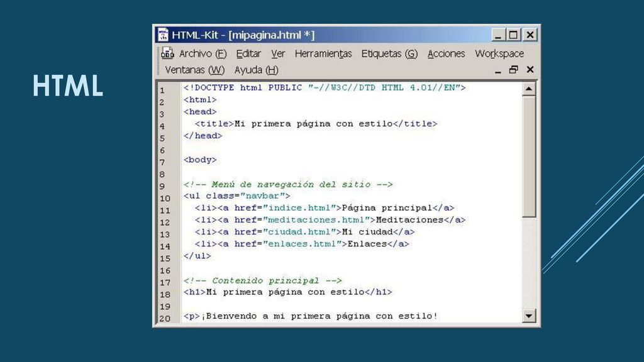Viewport: 644px width, 362px height.
Task: Close the mipagina.html document
Action: [530, 70]
